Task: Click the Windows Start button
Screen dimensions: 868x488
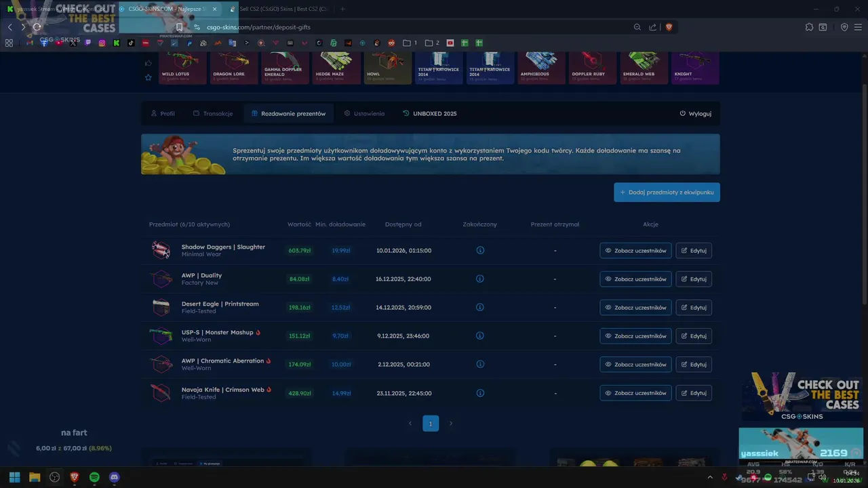Action: point(14,477)
